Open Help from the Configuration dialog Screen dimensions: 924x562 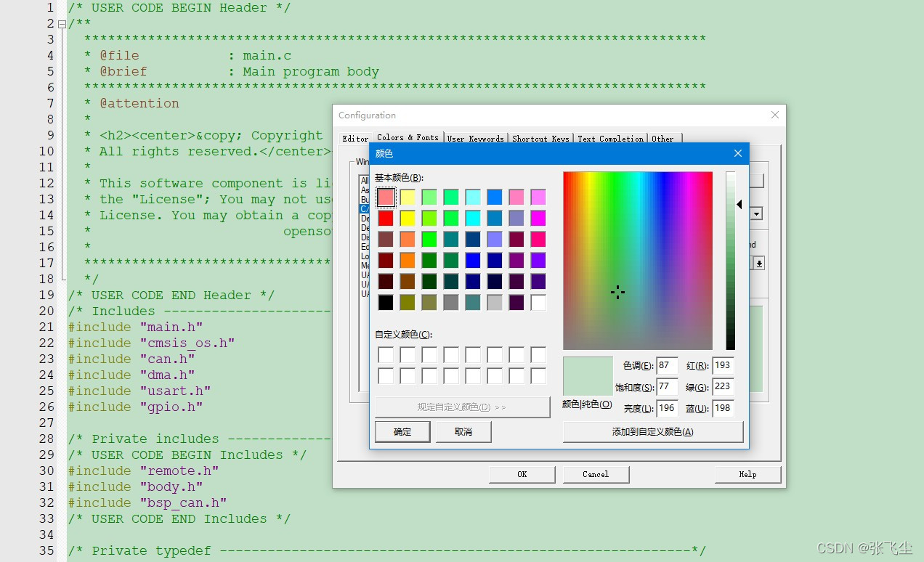(x=747, y=474)
